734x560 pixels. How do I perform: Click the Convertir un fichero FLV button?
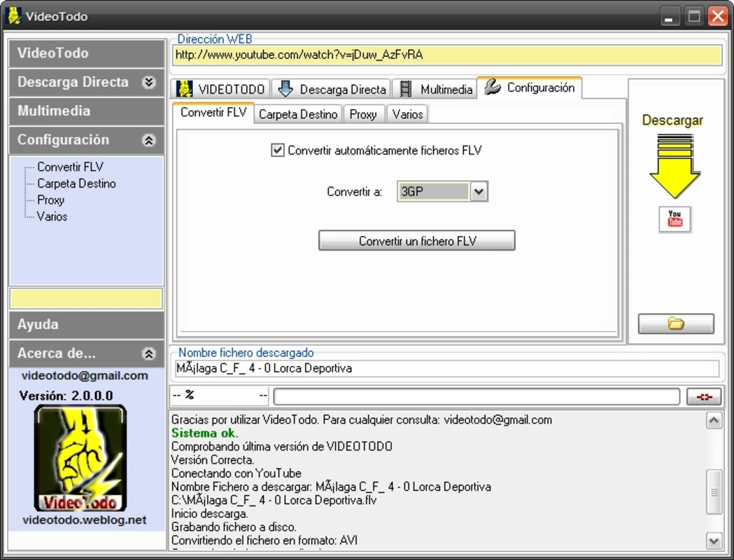pos(417,241)
